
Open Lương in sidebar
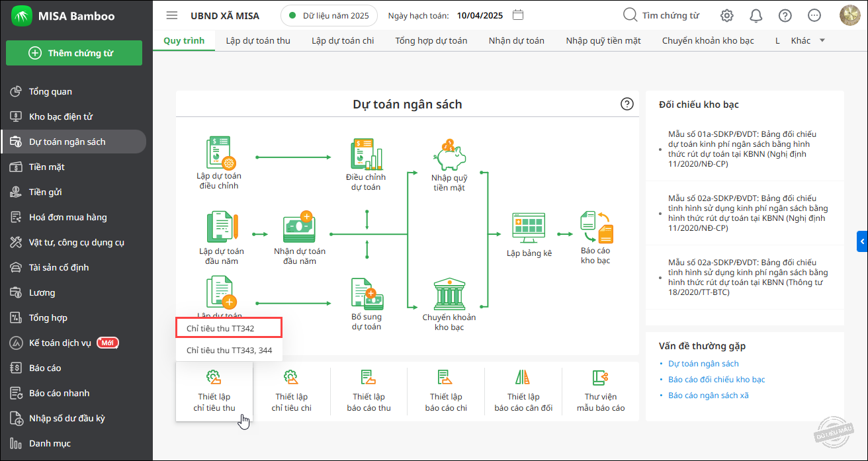tap(74, 292)
